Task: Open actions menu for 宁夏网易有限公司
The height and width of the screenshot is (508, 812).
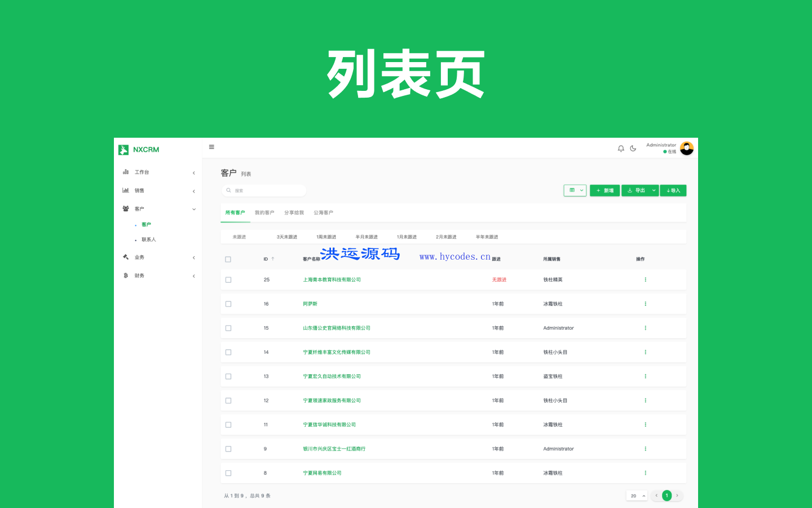Action: pyautogui.click(x=645, y=473)
